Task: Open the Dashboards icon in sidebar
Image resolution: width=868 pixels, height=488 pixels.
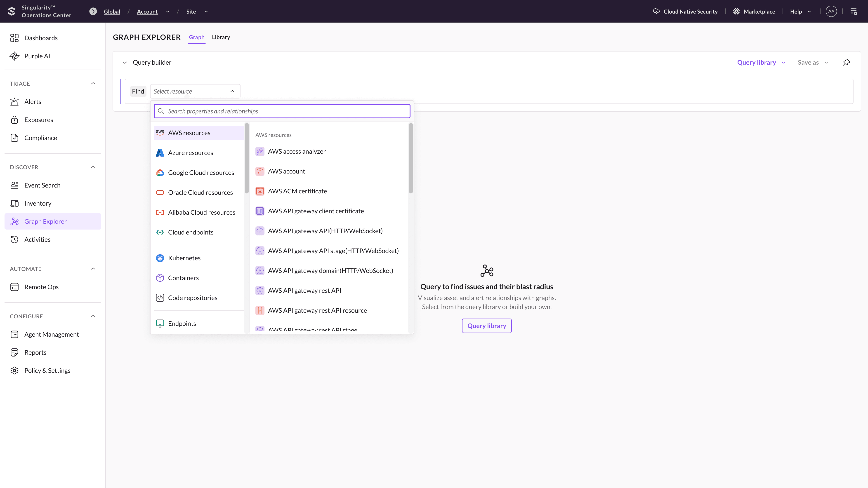Action: tap(14, 38)
